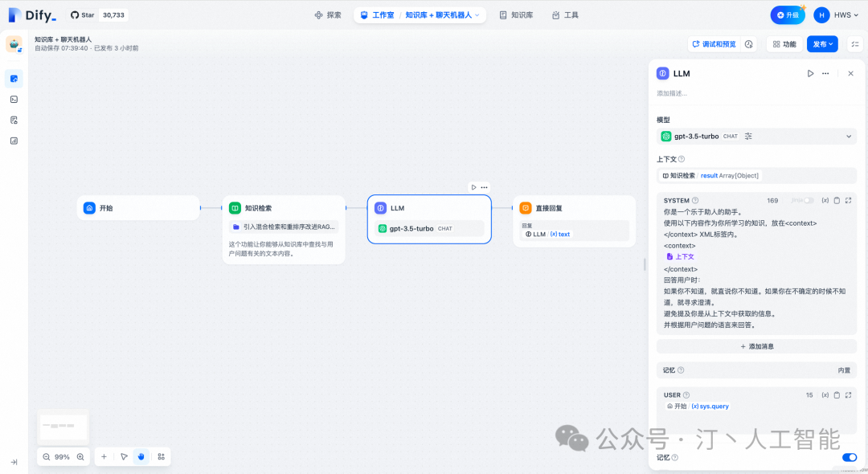Open model parameter settings sliders icon
The image size is (868, 474).
point(748,136)
